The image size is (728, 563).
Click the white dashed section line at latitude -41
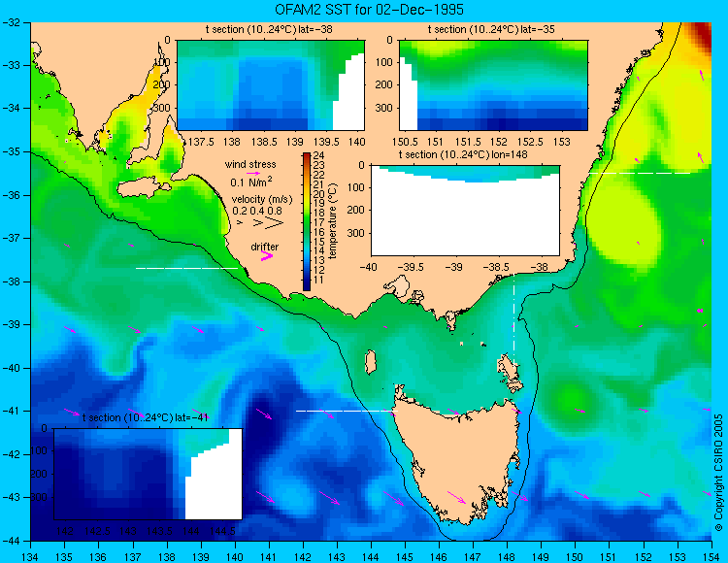pos(347,411)
